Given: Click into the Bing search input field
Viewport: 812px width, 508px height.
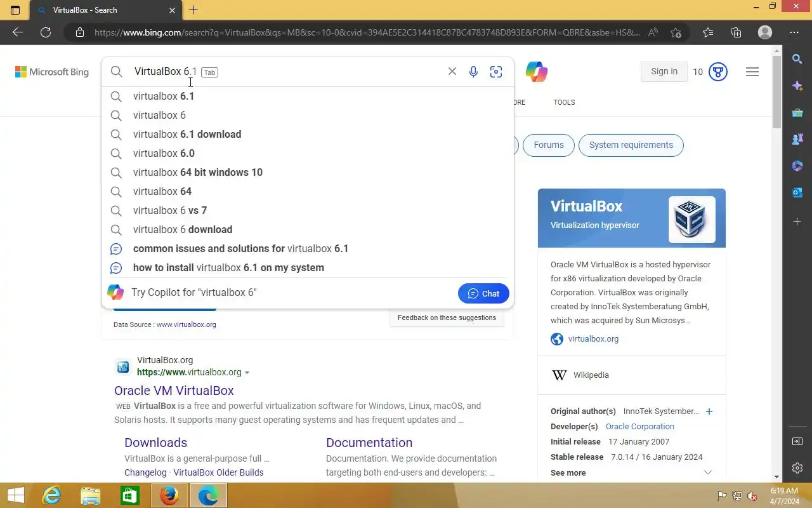Looking at the screenshot, I should (285, 72).
